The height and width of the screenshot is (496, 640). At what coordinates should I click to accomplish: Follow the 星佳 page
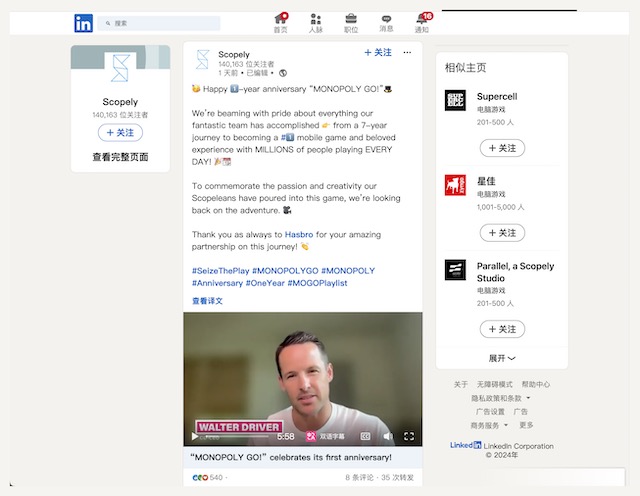502,233
